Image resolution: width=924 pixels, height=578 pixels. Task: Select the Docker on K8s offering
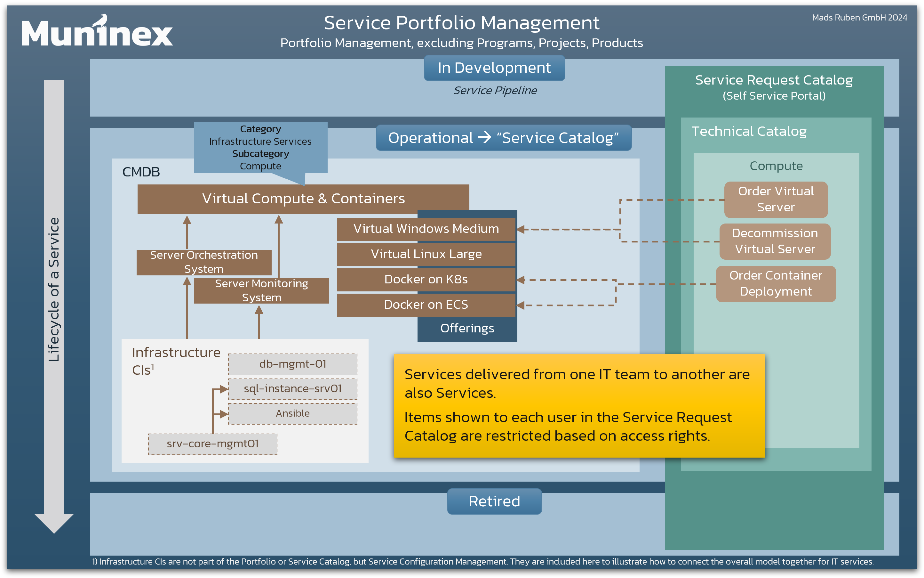(x=426, y=280)
